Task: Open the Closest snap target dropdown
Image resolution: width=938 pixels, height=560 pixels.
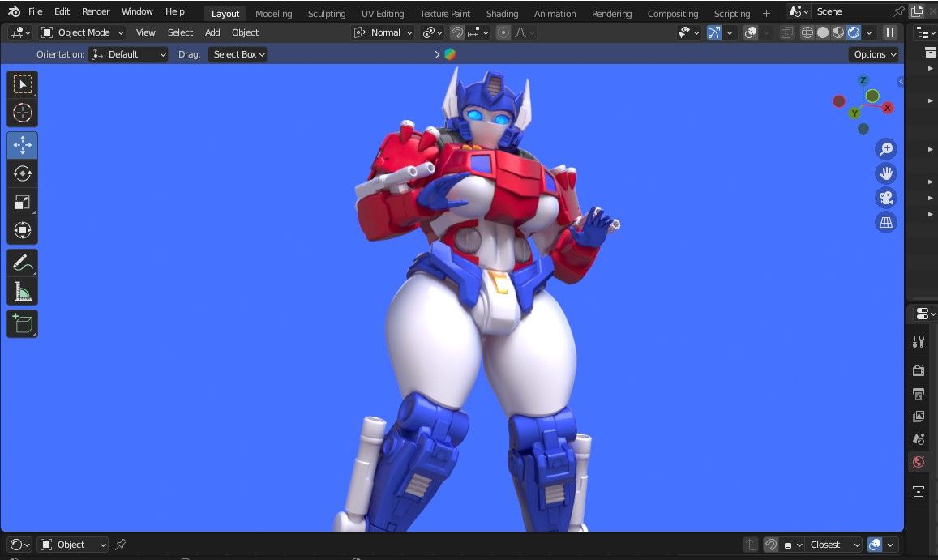Action: coord(835,545)
